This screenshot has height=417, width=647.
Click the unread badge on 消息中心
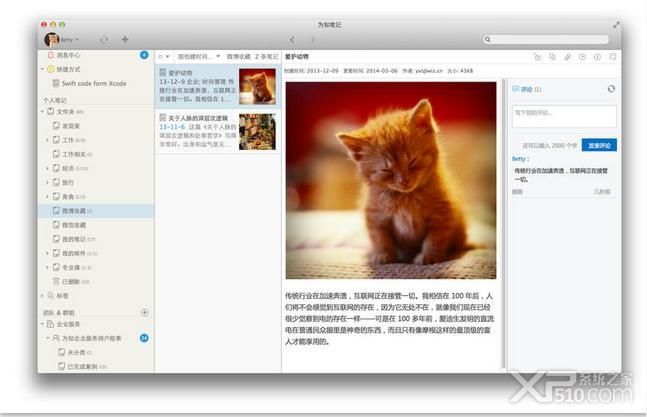144,55
